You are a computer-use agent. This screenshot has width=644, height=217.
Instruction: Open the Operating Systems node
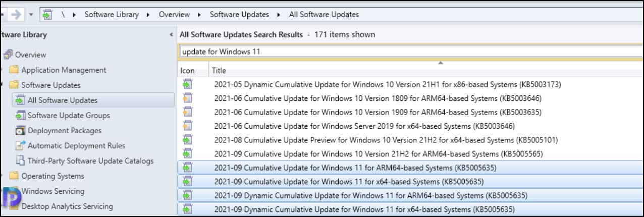(x=53, y=176)
